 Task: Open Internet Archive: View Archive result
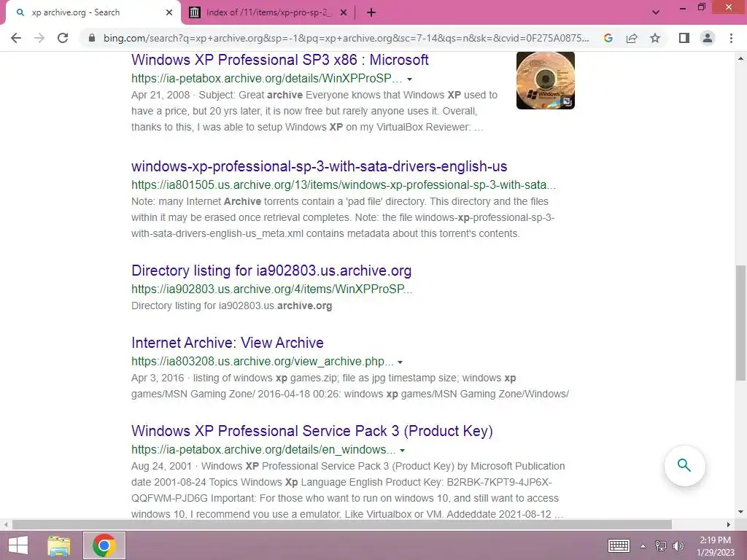coord(228,343)
